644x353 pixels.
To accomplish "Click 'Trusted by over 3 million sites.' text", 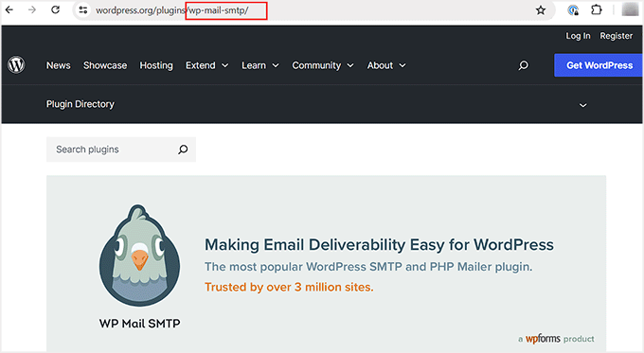I will 289,287.
